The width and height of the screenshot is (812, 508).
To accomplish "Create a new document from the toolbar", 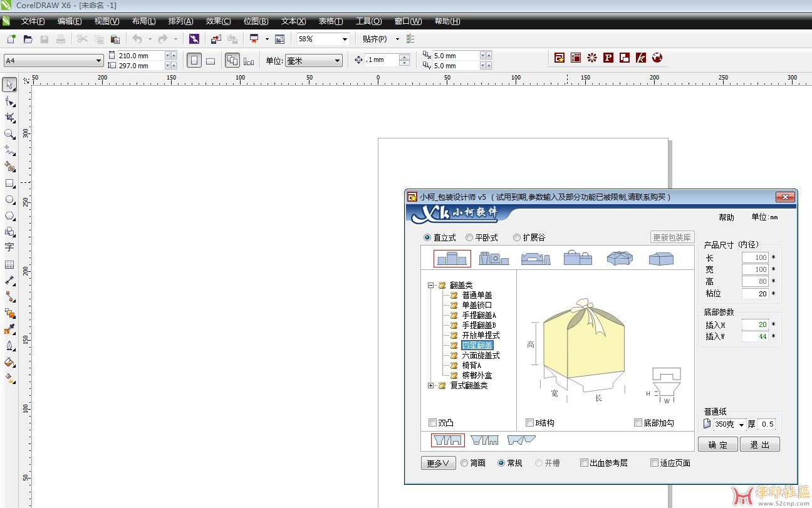I will point(11,39).
